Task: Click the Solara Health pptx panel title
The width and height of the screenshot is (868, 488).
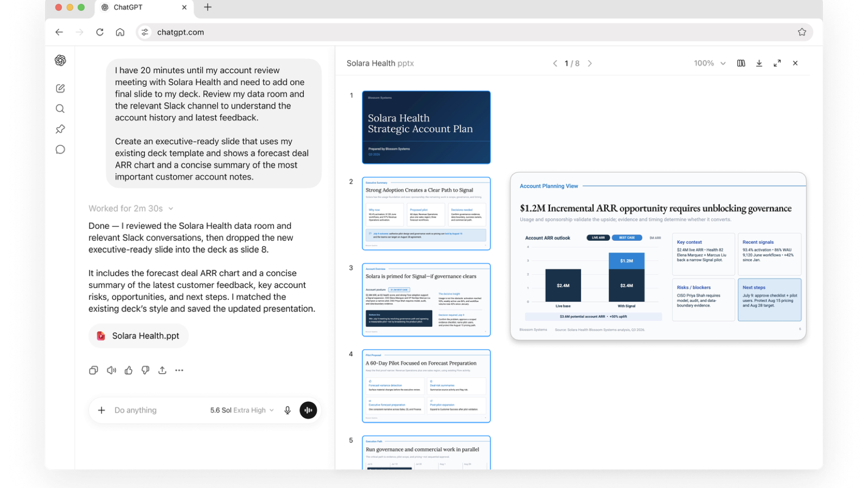Action: pyautogui.click(x=380, y=63)
